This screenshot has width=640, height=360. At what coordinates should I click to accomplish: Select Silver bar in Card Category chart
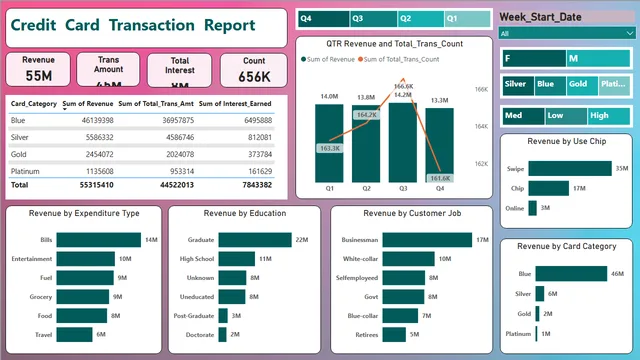click(x=540, y=293)
